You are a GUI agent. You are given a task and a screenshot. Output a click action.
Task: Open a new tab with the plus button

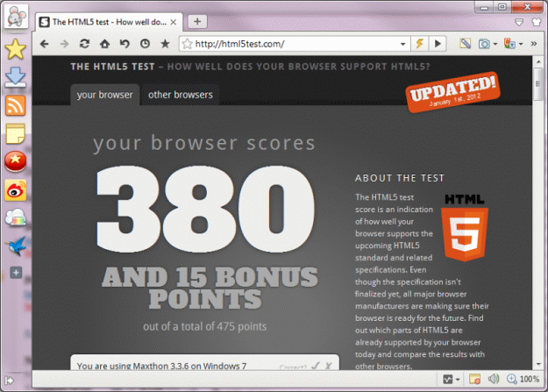click(198, 21)
